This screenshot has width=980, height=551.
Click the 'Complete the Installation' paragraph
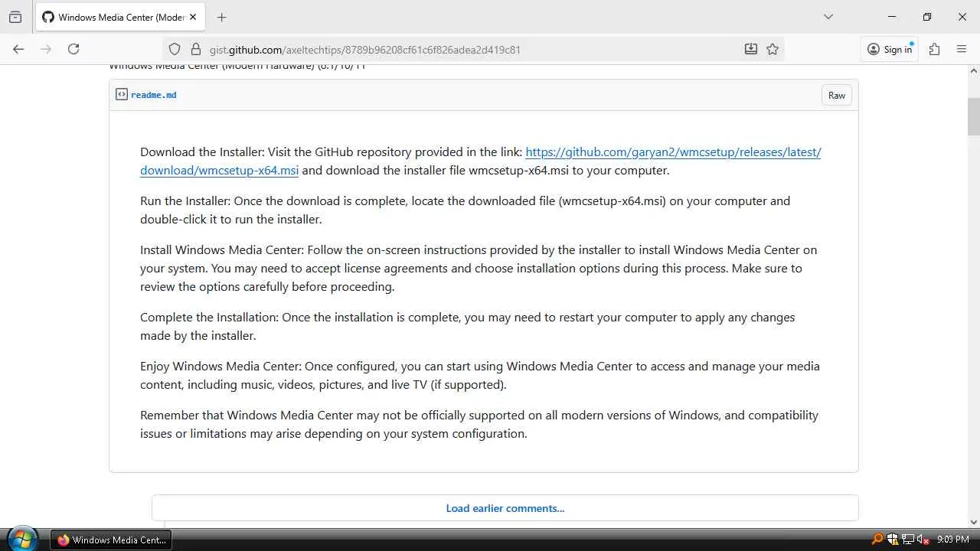(x=467, y=326)
